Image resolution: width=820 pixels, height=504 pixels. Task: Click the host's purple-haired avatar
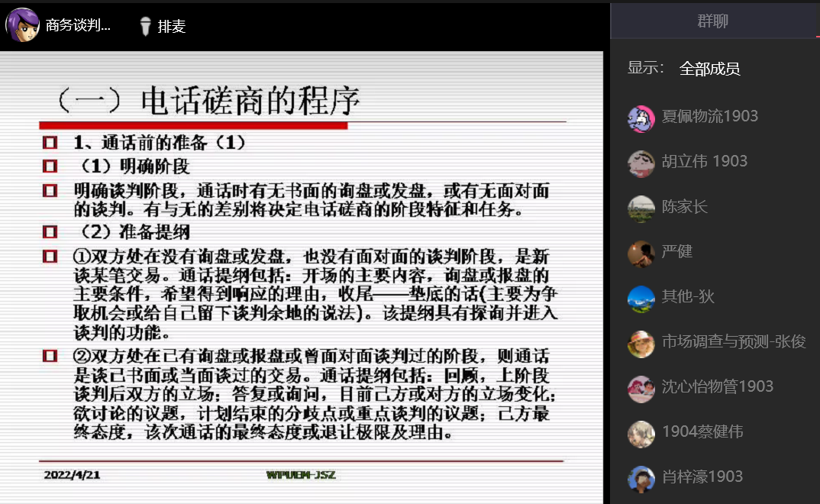coord(22,24)
